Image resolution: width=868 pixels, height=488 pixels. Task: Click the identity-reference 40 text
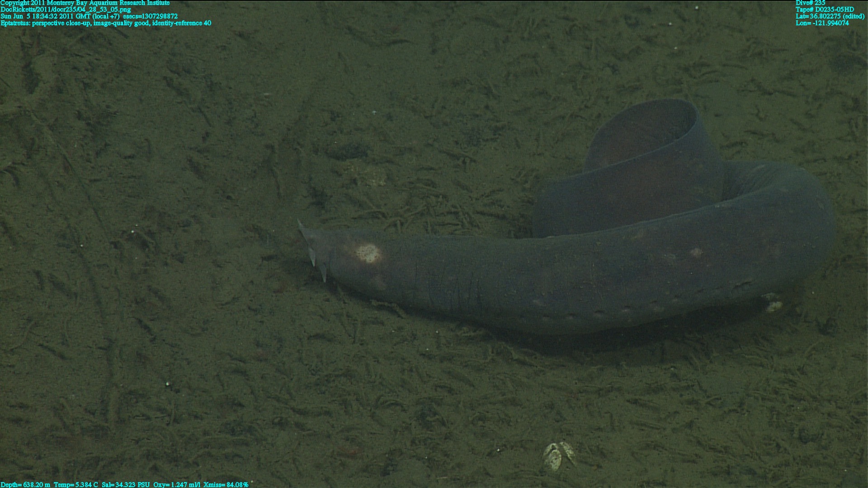click(x=182, y=23)
